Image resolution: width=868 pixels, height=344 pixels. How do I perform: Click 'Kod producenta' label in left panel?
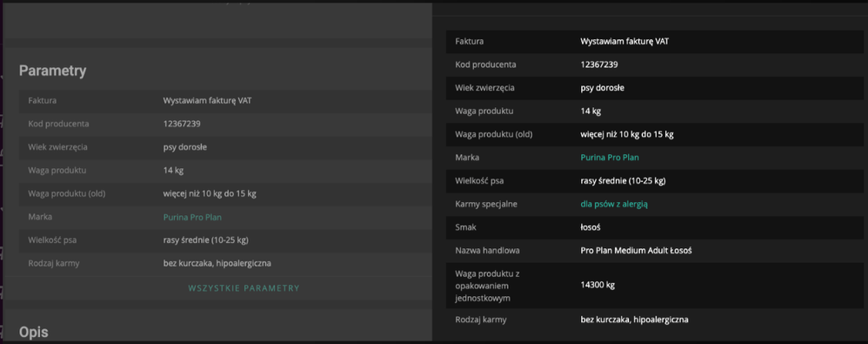(x=58, y=124)
